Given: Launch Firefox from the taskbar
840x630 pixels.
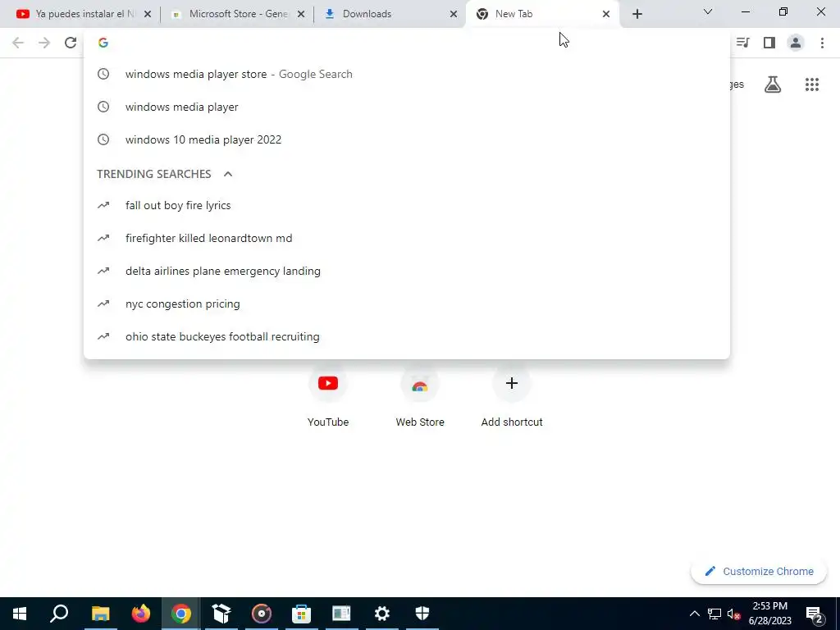Looking at the screenshot, I should coord(141,614).
